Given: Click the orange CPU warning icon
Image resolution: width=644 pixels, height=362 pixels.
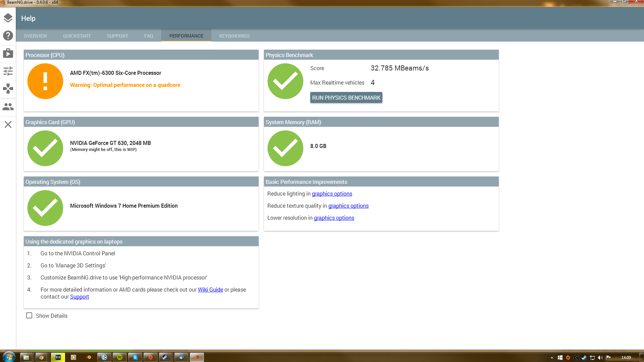Looking at the screenshot, I should (x=45, y=81).
